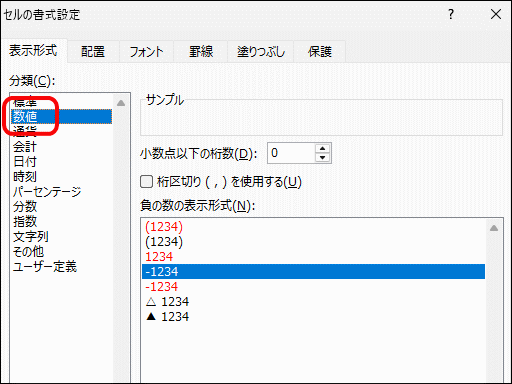Select ユーザー定義 category
This screenshot has height=384, width=512.
pyautogui.click(x=61, y=267)
